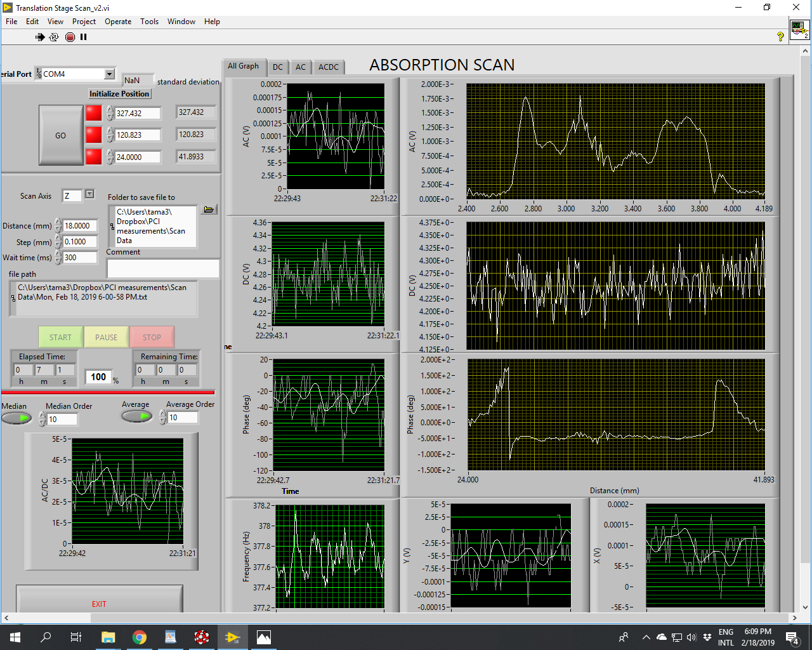The image size is (812, 650).
Task: Click the Run Continuously icon
Action: (x=54, y=37)
